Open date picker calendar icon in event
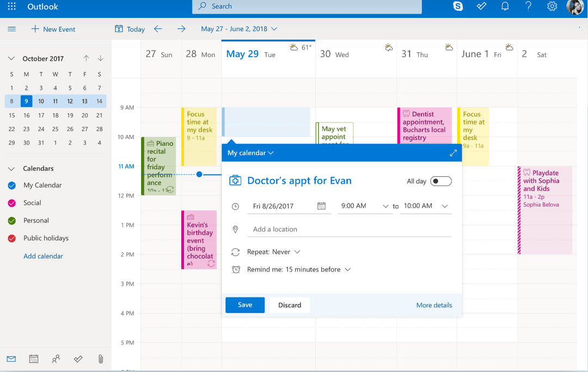 coord(321,206)
